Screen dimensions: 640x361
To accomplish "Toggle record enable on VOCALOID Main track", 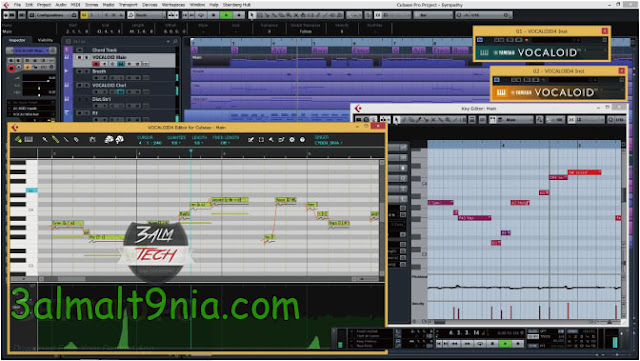I will pos(96,64).
